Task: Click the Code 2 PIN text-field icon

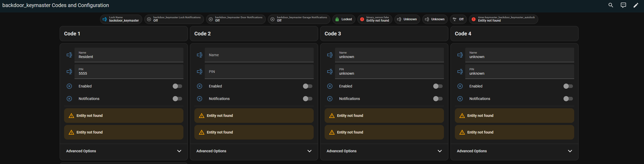Action: (200, 72)
